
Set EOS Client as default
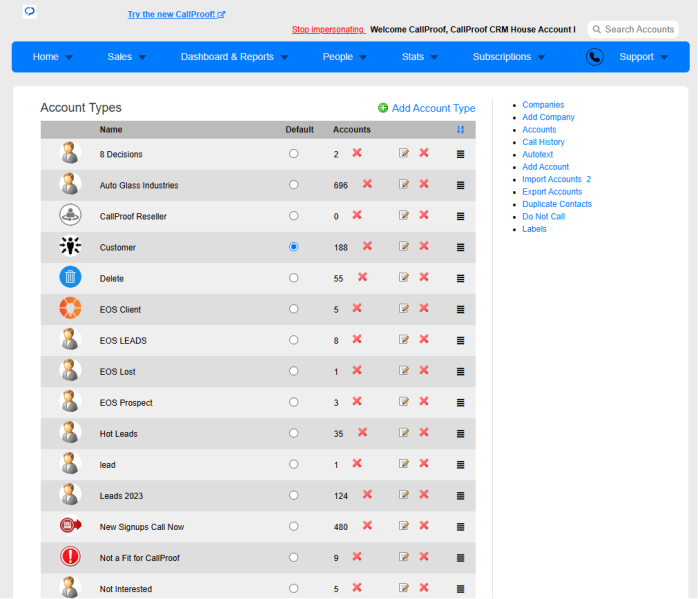pyautogui.click(x=293, y=309)
